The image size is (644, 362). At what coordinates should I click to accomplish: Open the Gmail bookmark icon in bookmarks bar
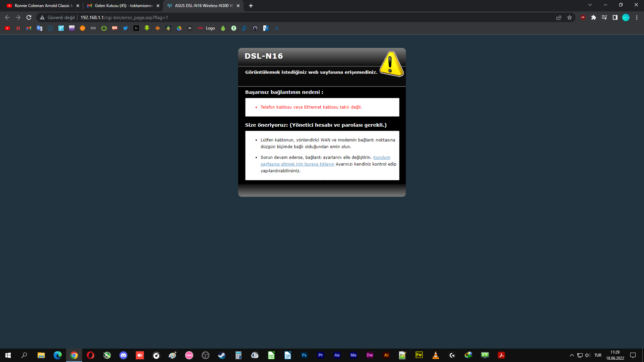(29, 28)
